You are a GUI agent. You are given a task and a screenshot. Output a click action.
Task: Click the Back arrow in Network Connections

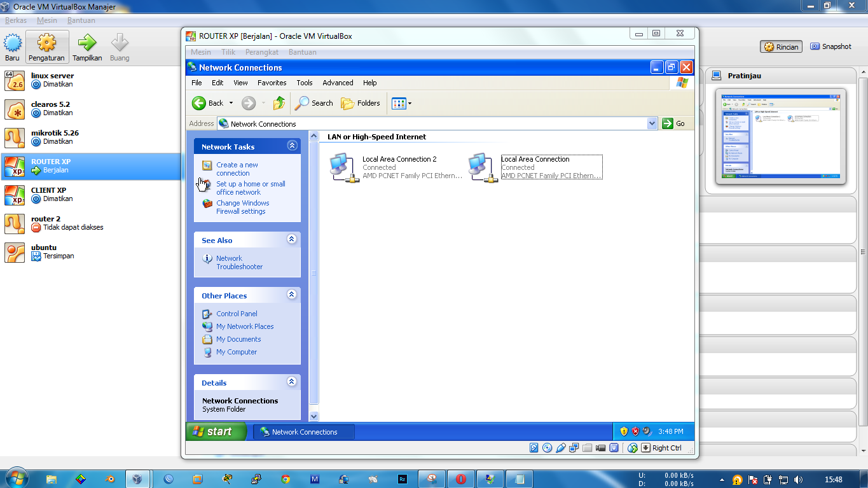click(x=199, y=103)
